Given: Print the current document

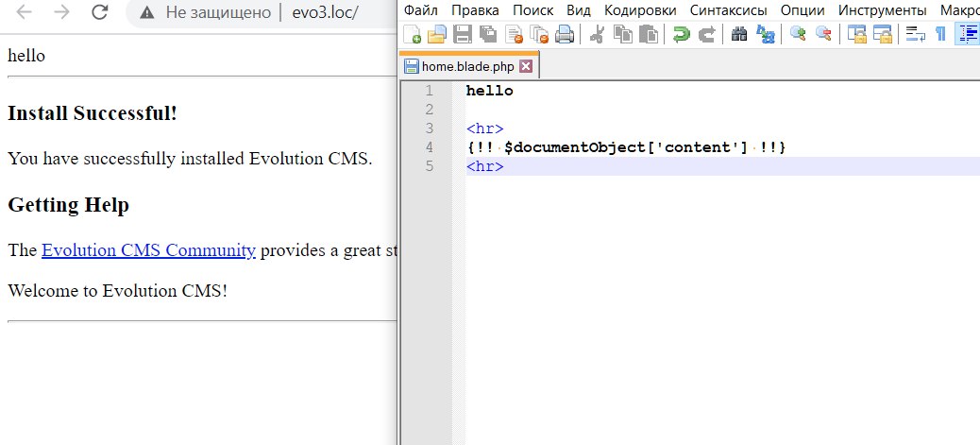Looking at the screenshot, I should point(565,34).
